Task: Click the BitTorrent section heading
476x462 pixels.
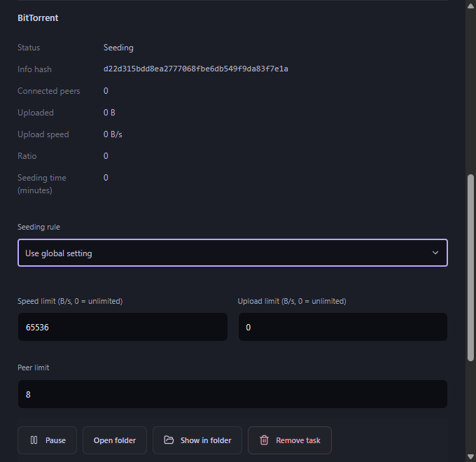Action: click(38, 18)
